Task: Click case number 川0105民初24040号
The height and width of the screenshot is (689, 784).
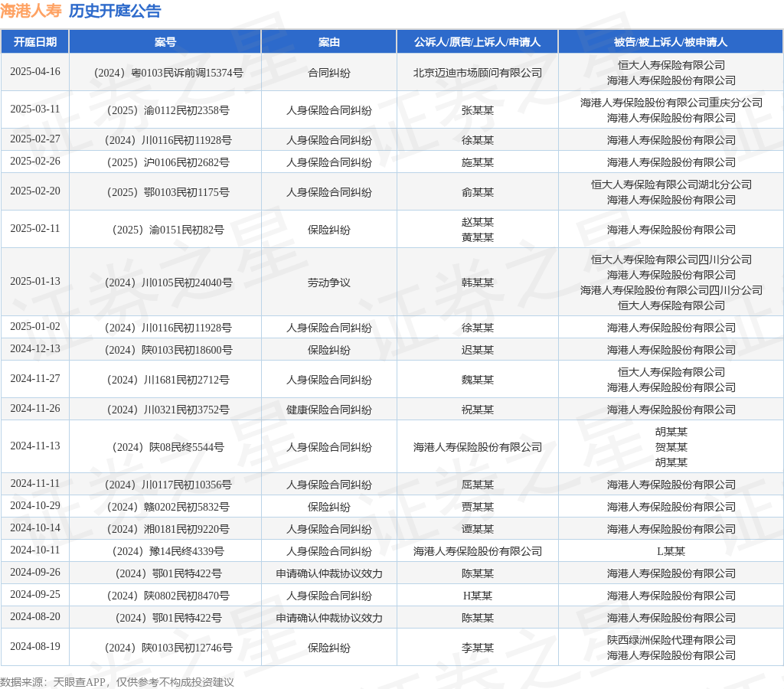Action: pos(168,283)
